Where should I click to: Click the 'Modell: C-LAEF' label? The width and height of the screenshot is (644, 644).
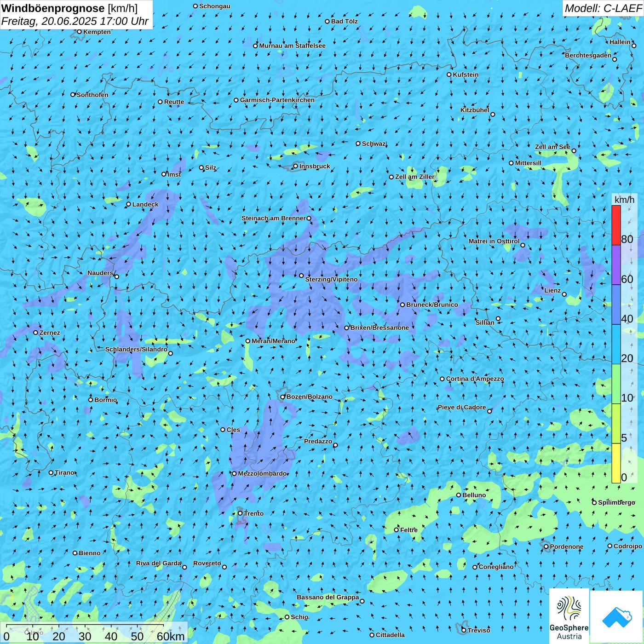pos(603,8)
